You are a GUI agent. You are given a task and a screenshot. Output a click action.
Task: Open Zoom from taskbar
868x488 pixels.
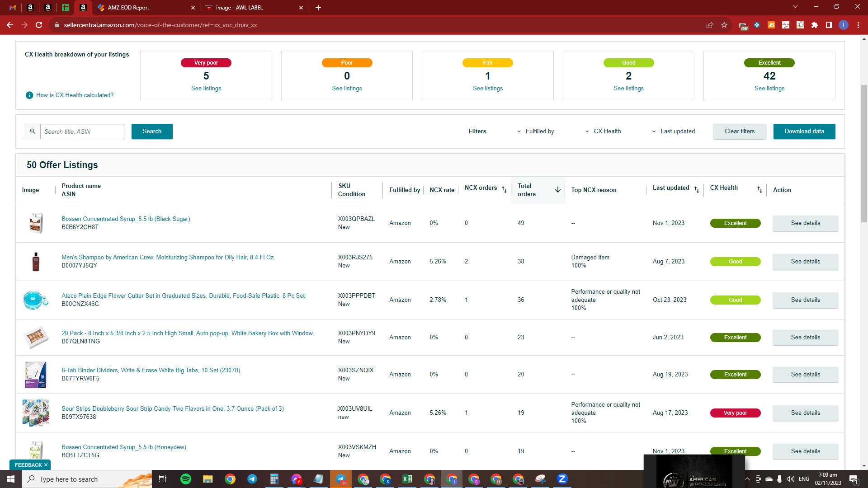pos(562,479)
